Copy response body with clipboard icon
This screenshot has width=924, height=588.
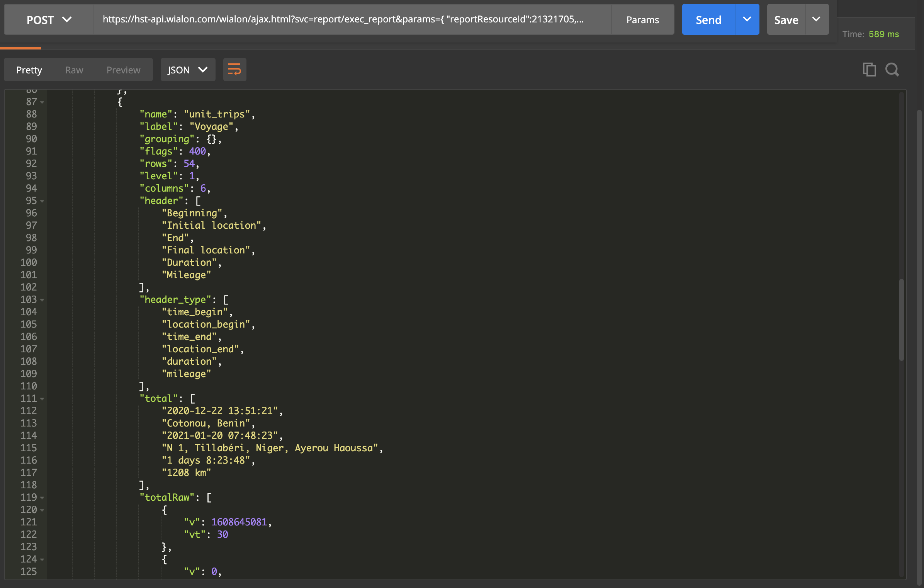[869, 70]
